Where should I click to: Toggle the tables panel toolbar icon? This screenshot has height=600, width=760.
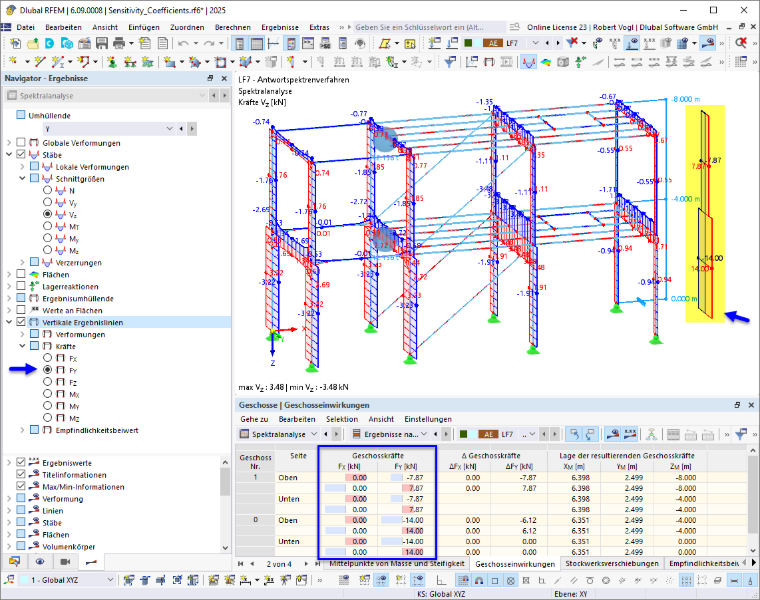257,43
